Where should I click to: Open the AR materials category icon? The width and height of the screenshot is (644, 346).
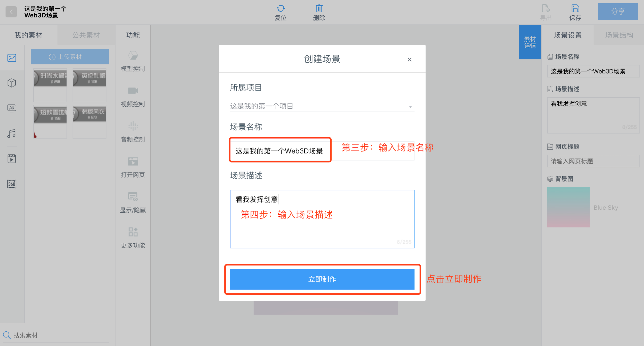[12, 108]
